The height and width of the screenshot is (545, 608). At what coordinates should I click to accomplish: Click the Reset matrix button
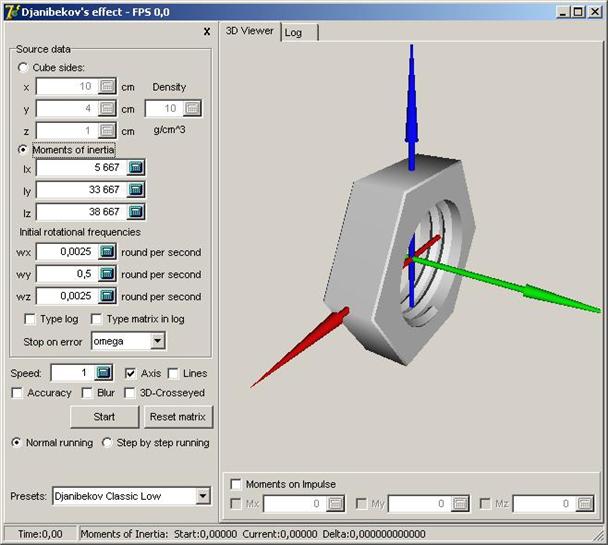click(179, 417)
